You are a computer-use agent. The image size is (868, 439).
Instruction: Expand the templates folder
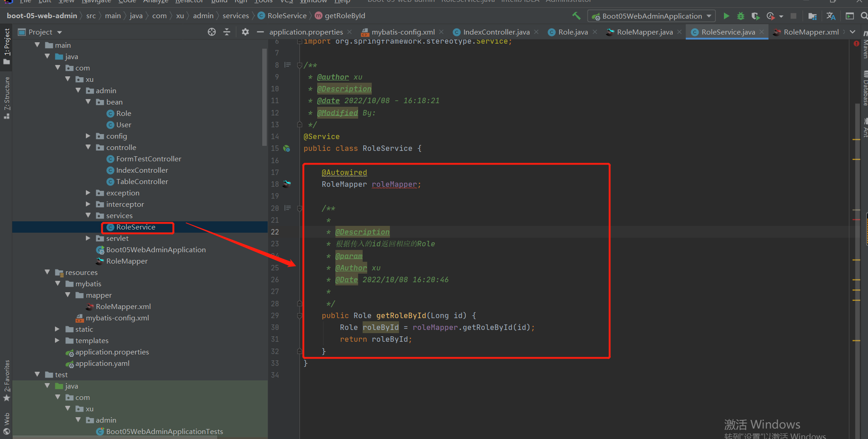click(58, 340)
